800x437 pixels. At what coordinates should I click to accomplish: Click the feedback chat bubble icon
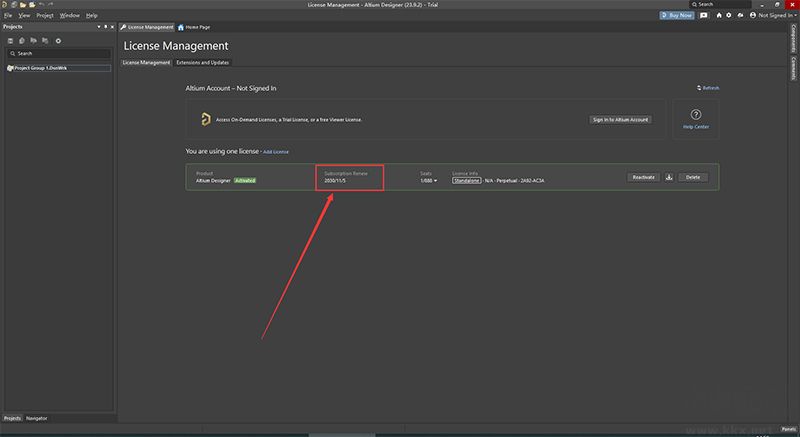[x=704, y=16]
